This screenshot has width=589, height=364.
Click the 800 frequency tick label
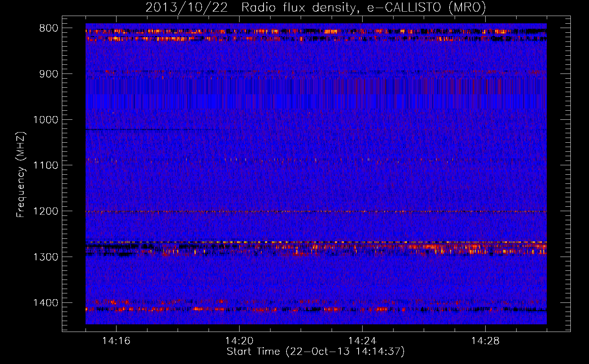48,28
